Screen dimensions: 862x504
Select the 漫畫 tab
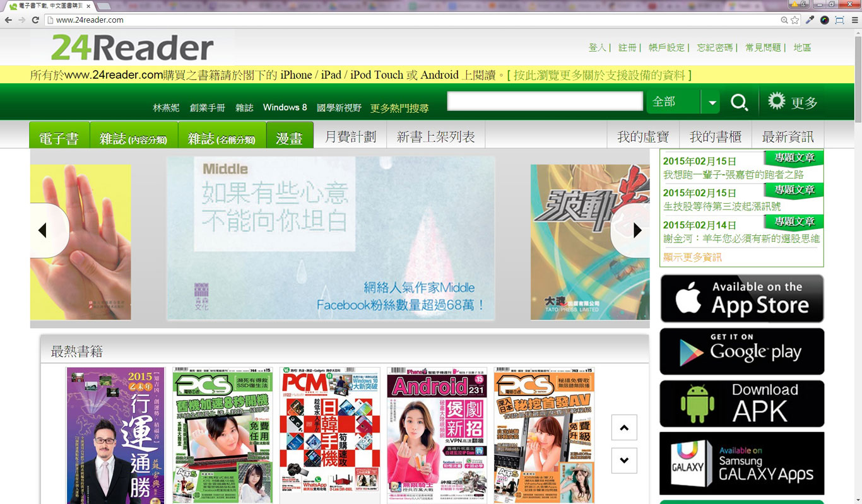(x=290, y=135)
